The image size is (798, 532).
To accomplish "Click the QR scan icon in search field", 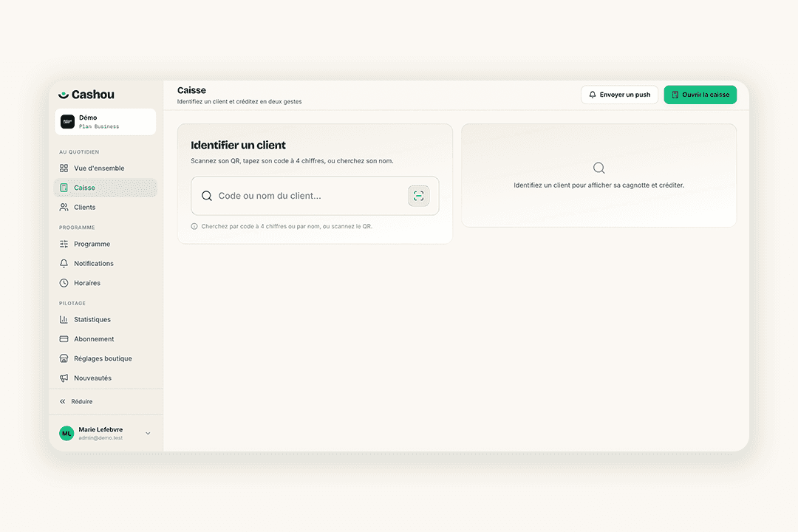I will [418, 196].
